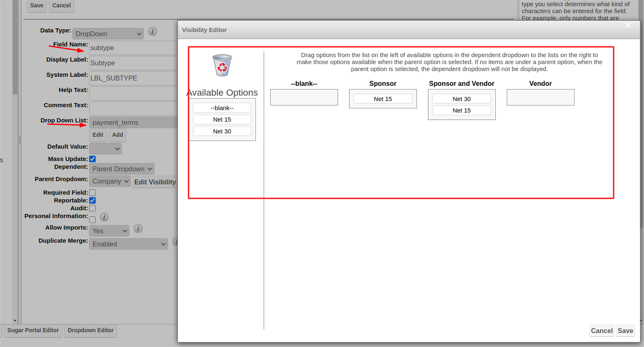Enable the Audit checkbox
The width and height of the screenshot is (644, 347).
coord(93,208)
